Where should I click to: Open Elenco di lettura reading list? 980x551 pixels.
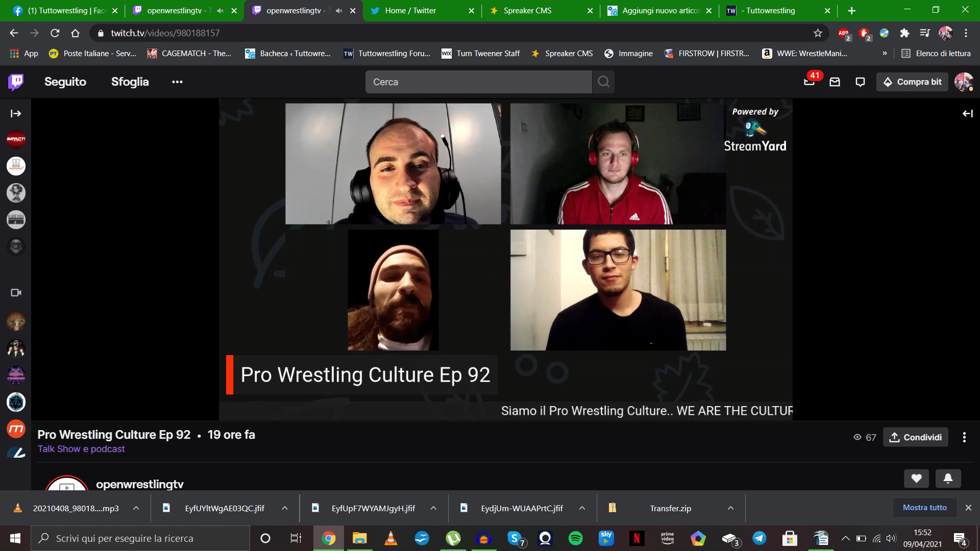pos(936,53)
